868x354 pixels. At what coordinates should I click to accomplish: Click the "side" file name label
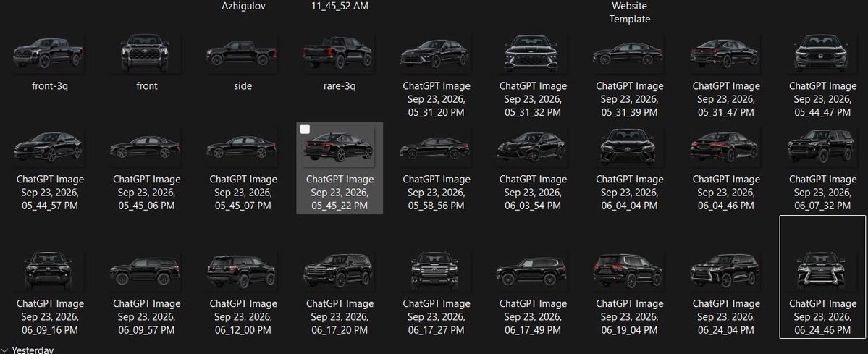coord(243,86)
